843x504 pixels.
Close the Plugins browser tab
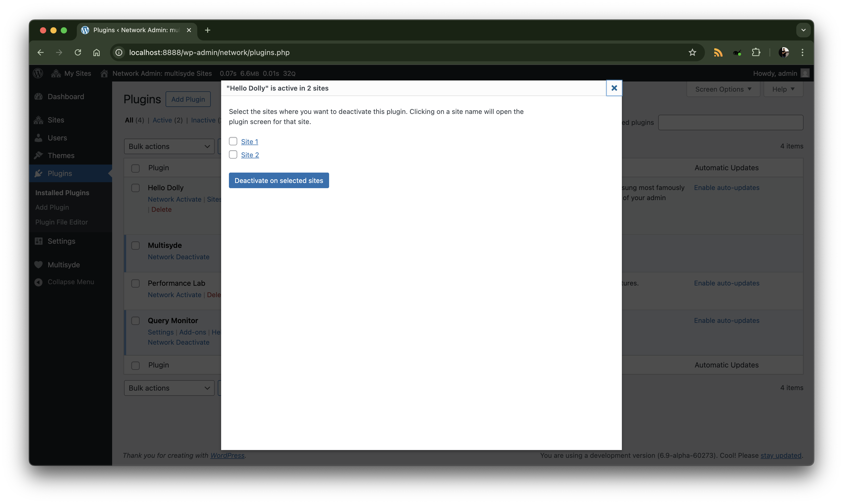tap(189, 30)
